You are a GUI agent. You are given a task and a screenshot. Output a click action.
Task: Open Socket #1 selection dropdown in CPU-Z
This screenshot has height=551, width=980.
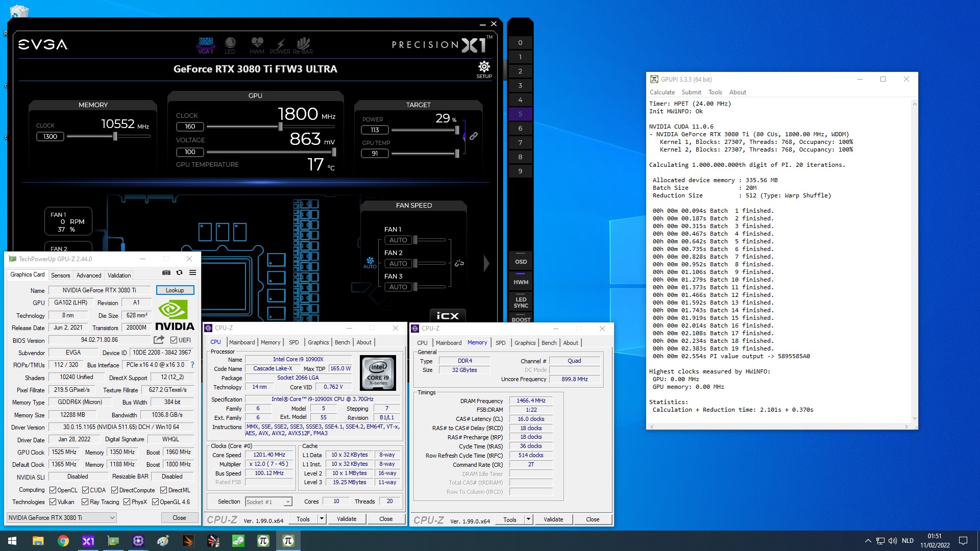(x=268, y=502)
